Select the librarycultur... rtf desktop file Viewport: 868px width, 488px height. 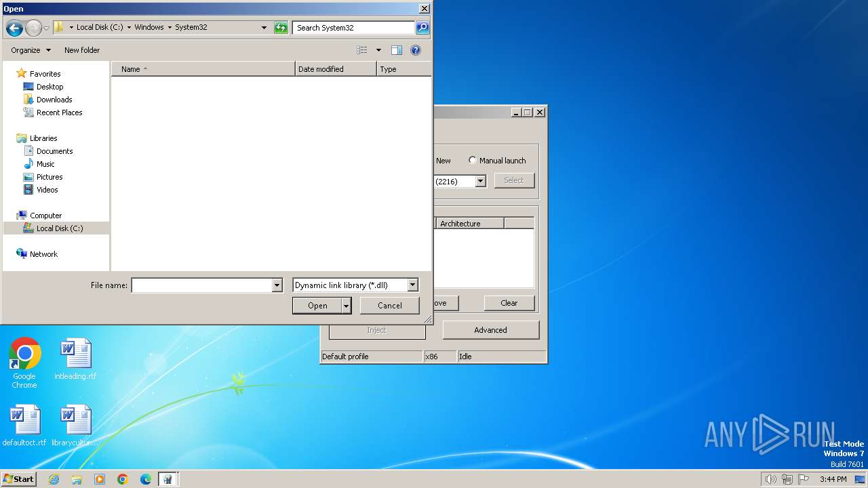(75, 426)
